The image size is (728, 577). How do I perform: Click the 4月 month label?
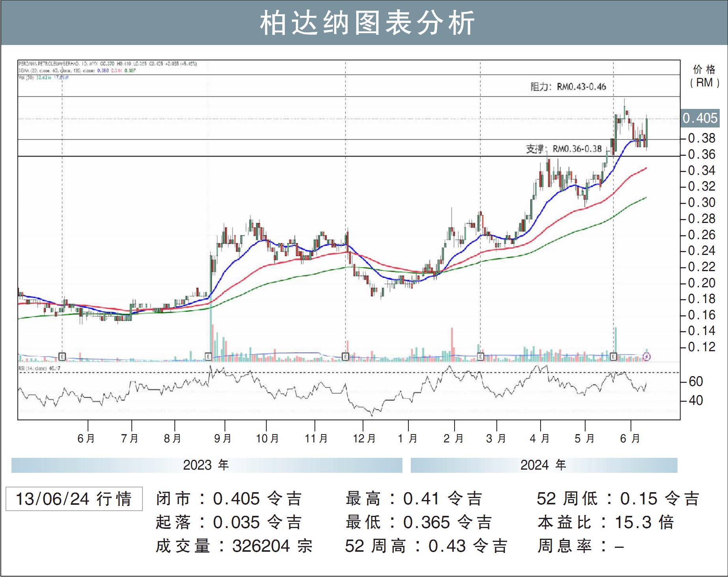(x=539, y=438)
